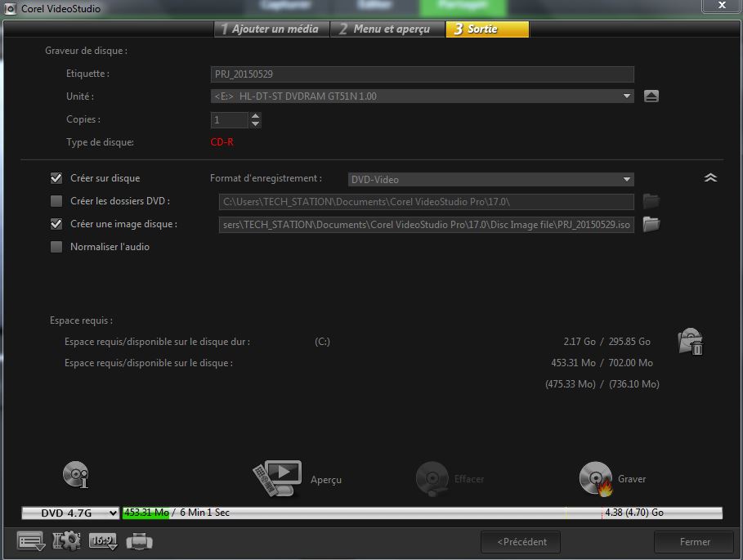This screenshot has height=560, width=743.
Task: Uncheck Créer sur disque checkbox
Action: tap(56, 178)
